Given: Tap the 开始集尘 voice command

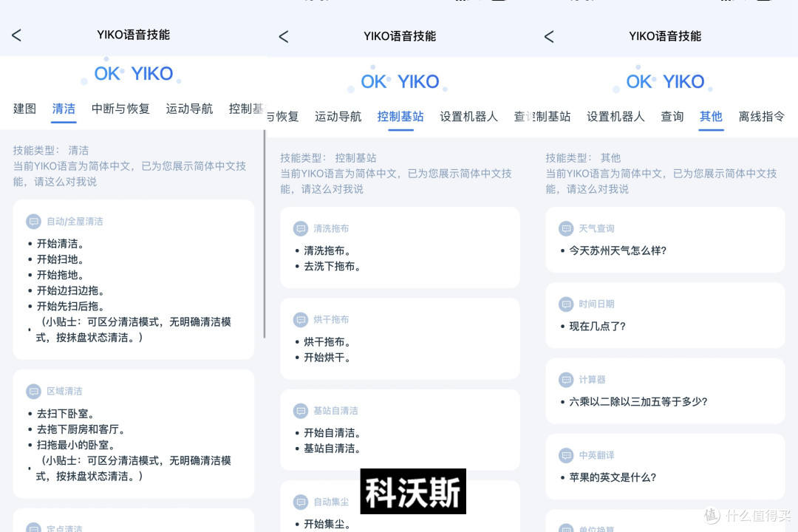Looking at the screenshot, I should tap(327, 524).
